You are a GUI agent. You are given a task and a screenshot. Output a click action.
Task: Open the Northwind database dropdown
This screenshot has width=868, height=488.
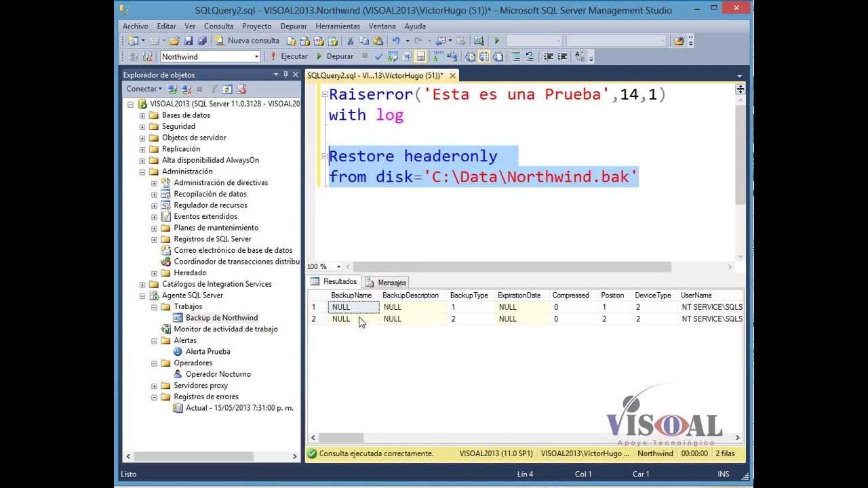click(256, 57)
